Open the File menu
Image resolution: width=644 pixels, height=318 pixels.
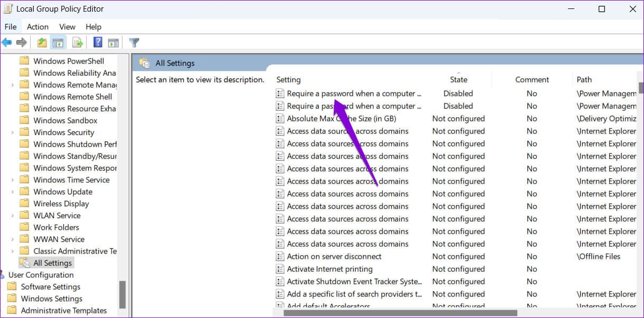pyautogui.click(x=11, y=27)
